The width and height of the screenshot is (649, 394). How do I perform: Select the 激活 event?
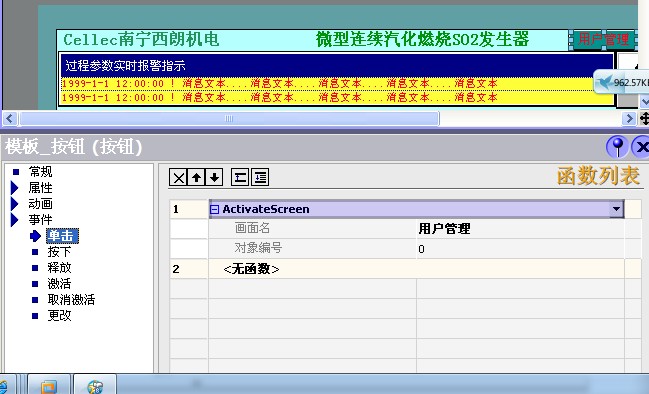point(59,284)
